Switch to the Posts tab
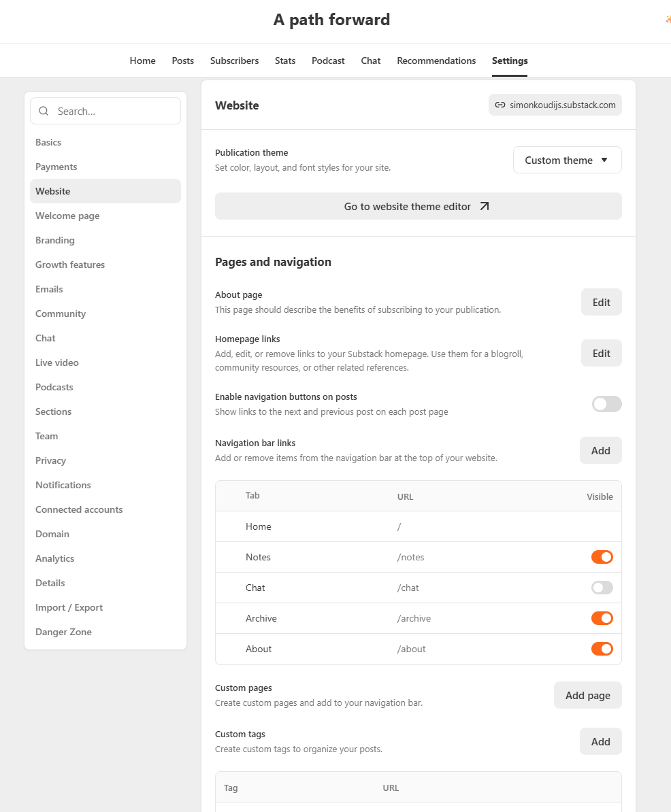The image size is (671, 812). (183, 61)
